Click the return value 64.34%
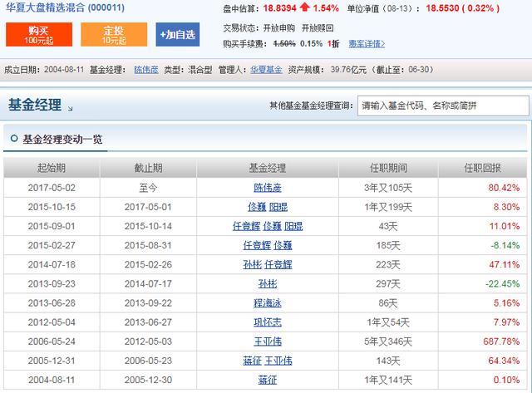532x393 pixels. click(x=504, y=361)
